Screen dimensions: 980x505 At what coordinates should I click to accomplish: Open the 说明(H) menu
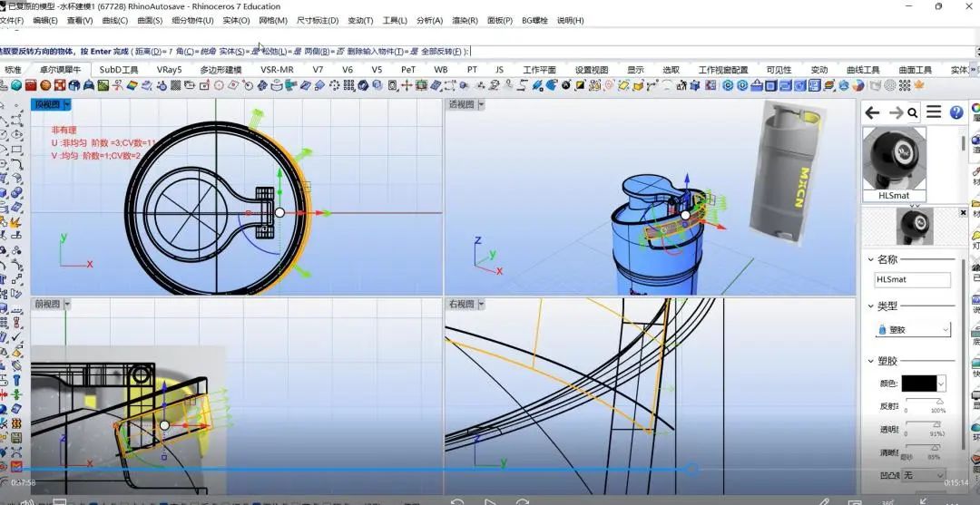[x=570, y=21]
